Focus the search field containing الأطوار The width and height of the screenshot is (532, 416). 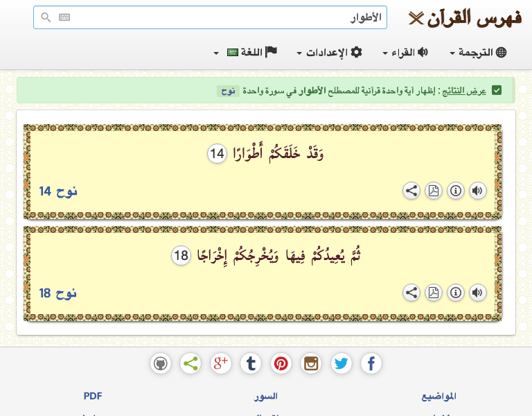[210, 17]
